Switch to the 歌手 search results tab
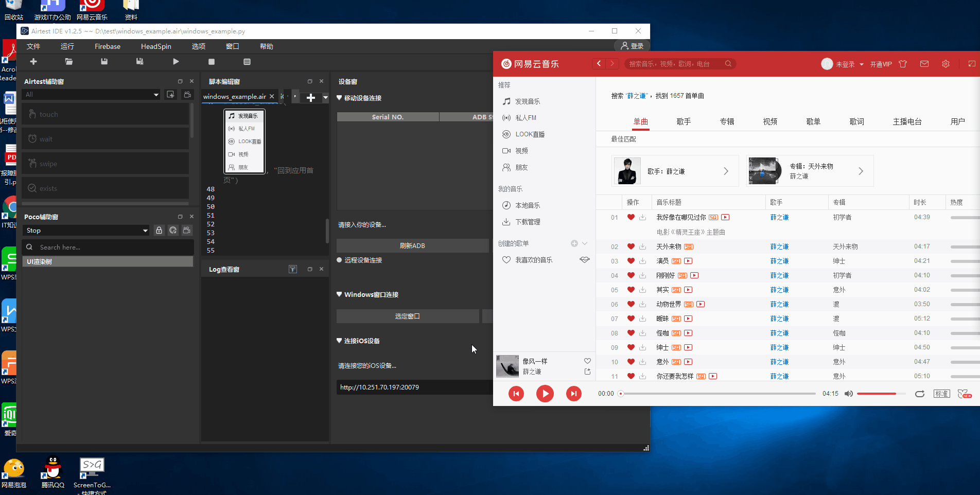Screen dimensions: 980x495 [684, 121]
